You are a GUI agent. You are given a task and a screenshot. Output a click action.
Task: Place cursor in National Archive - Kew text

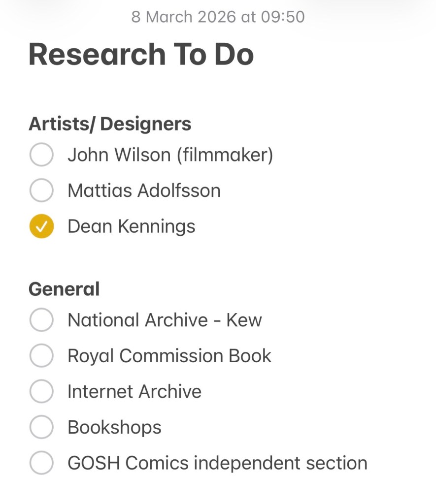click(x=165, y=320)
